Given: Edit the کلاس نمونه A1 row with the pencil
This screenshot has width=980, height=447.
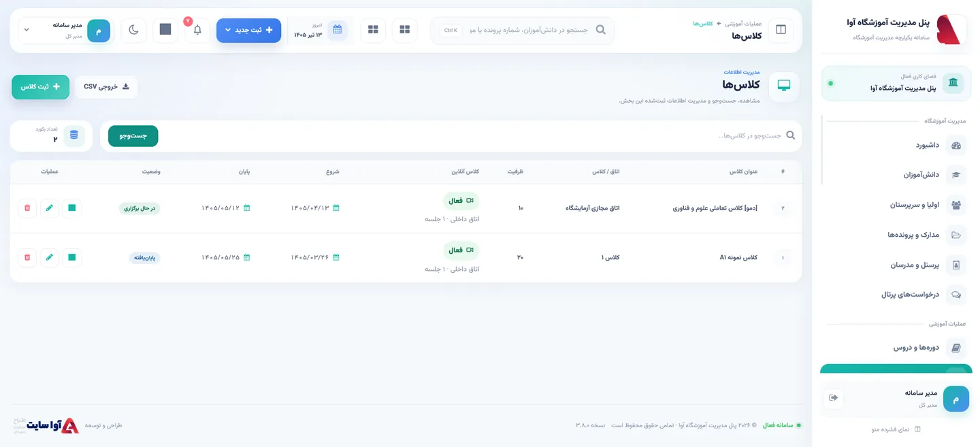Looking at the screenshot, I should (50, 257).
